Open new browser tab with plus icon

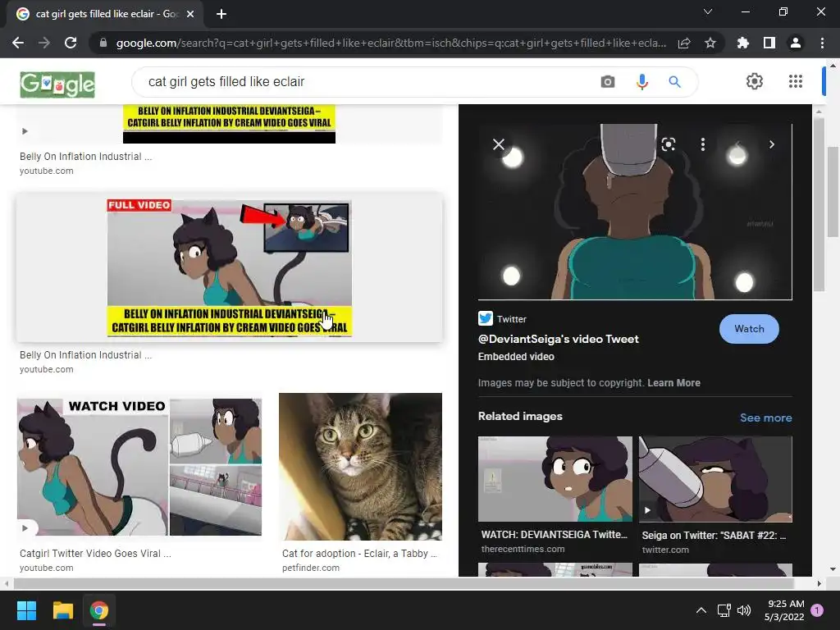[x=221, y=15]
